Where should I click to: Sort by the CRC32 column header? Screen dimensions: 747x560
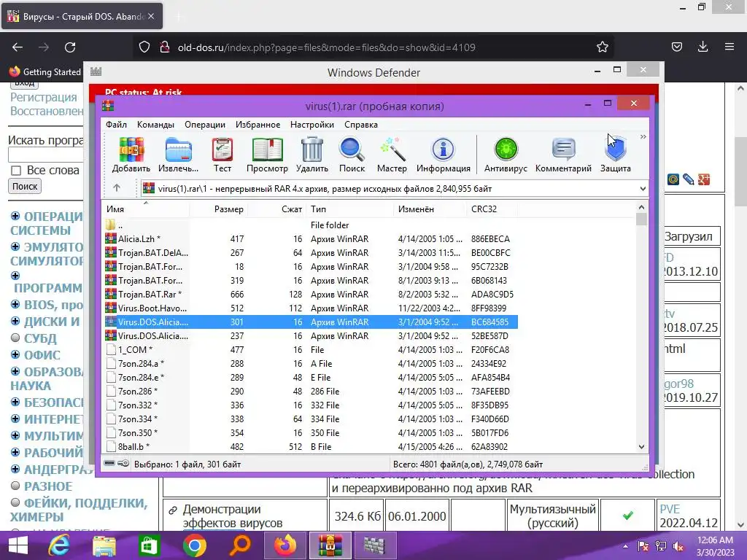(x=492, y=209)
